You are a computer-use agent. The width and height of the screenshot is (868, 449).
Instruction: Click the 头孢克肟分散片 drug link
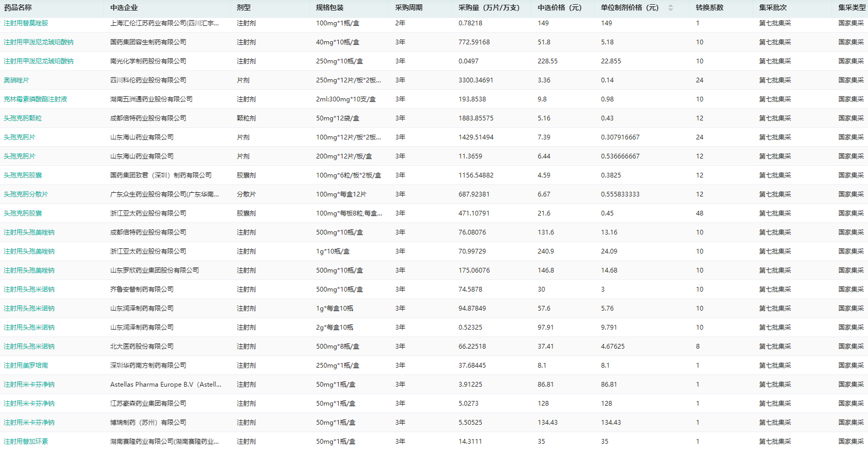tap(26, 194)
